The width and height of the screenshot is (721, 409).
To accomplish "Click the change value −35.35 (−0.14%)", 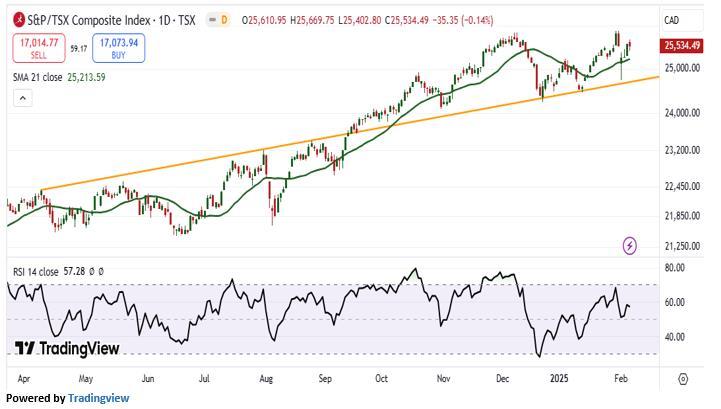I will (464, 20).
